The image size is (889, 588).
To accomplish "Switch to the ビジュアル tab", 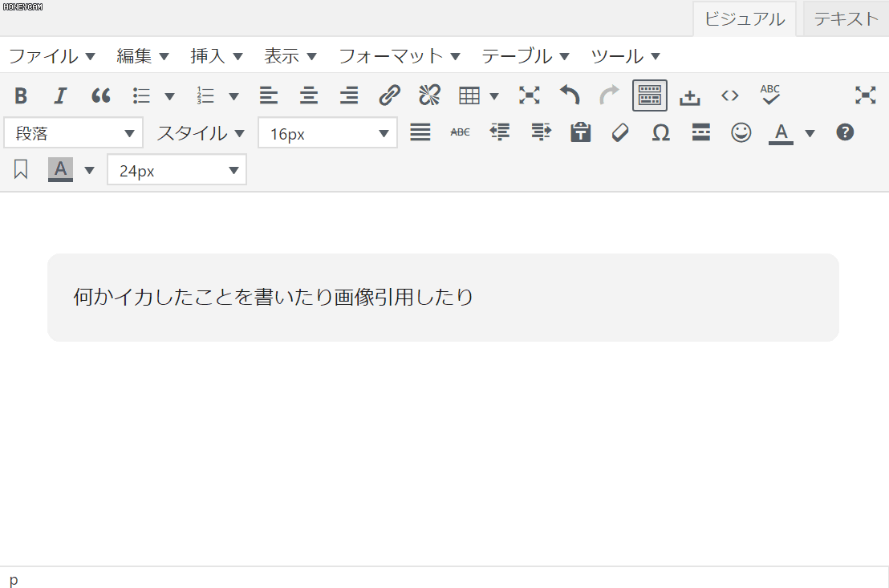I will click(x=745, y=18).
